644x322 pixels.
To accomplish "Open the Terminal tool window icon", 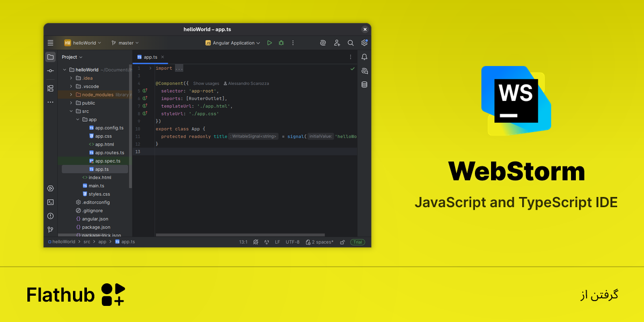I will click(x=50, y=202).
